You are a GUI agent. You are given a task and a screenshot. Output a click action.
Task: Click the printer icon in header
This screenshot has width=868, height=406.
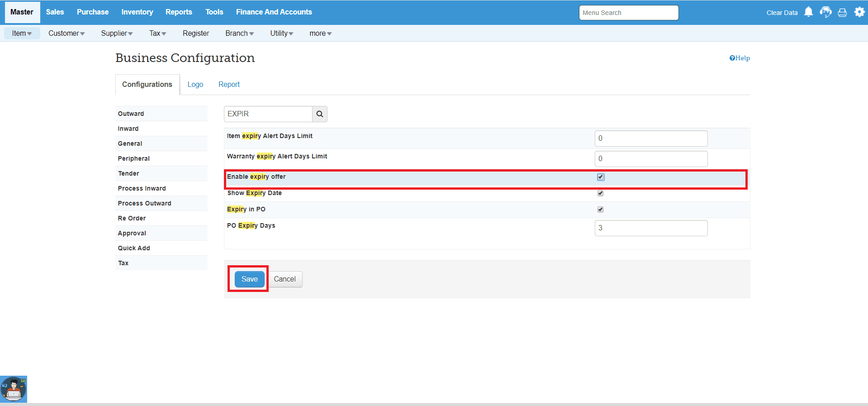pos(842,13)
